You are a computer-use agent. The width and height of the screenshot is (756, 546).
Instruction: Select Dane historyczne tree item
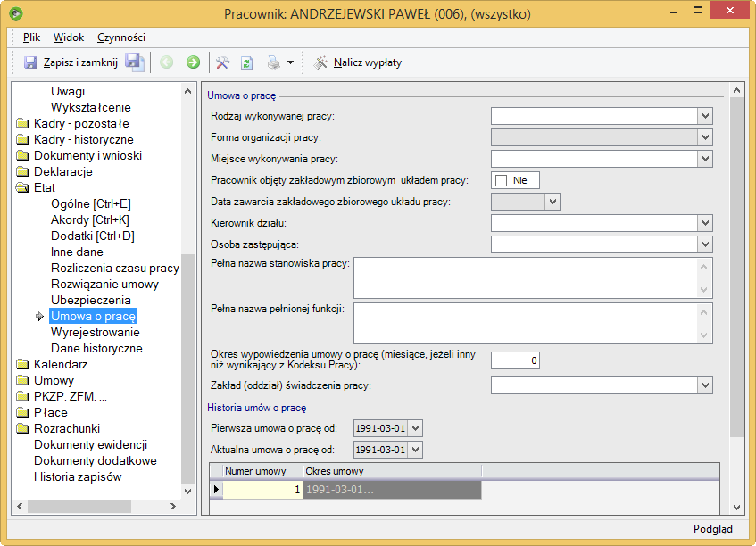click(96, 349)
